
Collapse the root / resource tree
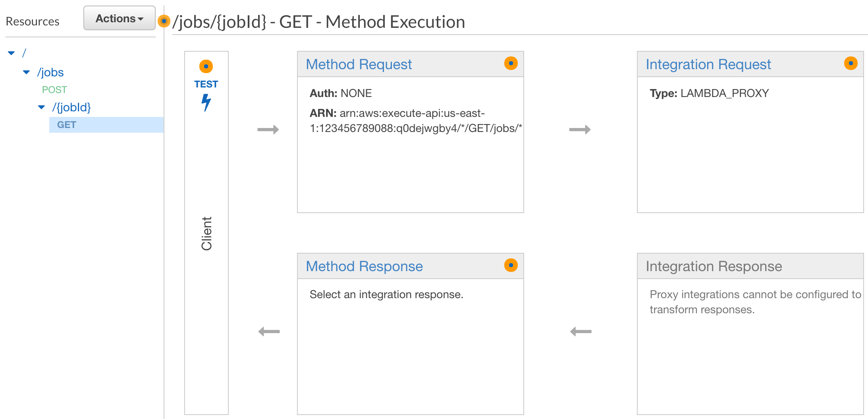click(12, 53)
